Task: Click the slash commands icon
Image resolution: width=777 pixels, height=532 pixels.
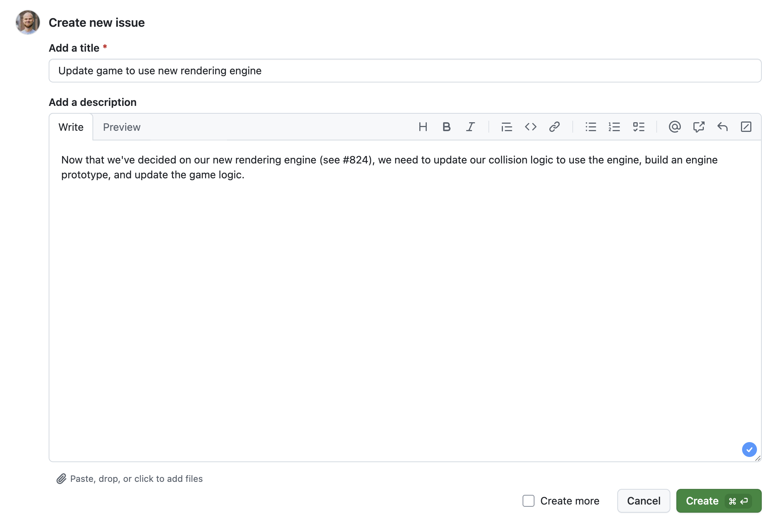Action: pos(747,127)
